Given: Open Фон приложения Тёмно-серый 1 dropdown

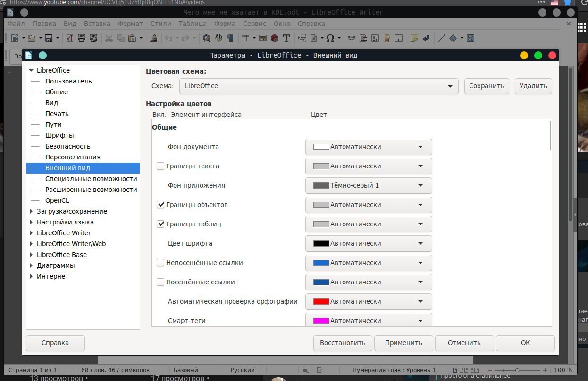Looking at the screenshot, I should click(369, 185).
